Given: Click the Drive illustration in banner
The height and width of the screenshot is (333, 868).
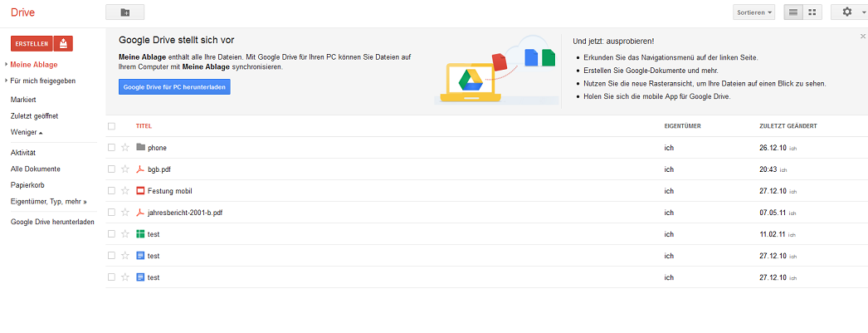Looking at the screenshot, I should click(495, 69).
